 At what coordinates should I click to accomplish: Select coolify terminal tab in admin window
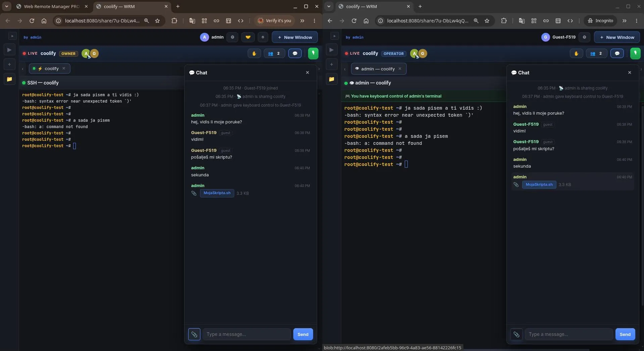49,68
